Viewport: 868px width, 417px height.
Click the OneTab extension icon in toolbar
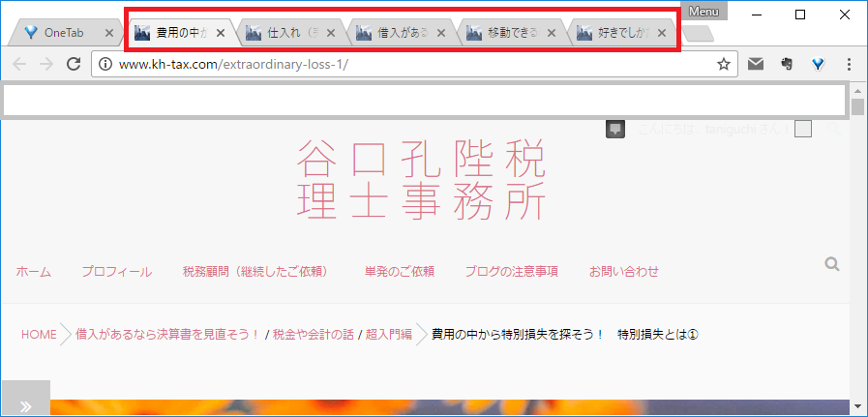[x=818, y=65]
